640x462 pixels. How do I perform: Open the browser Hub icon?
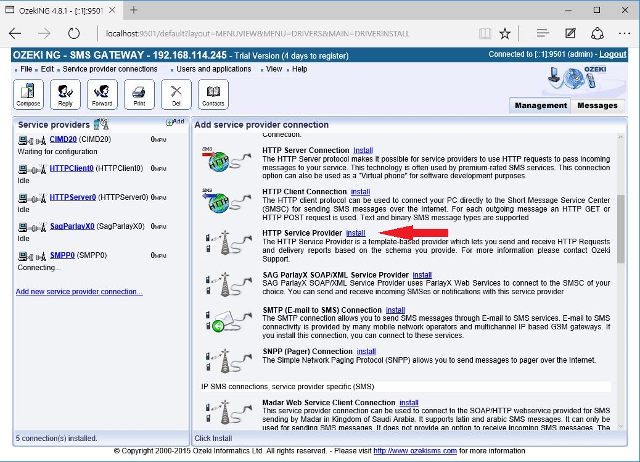[542, 33]
